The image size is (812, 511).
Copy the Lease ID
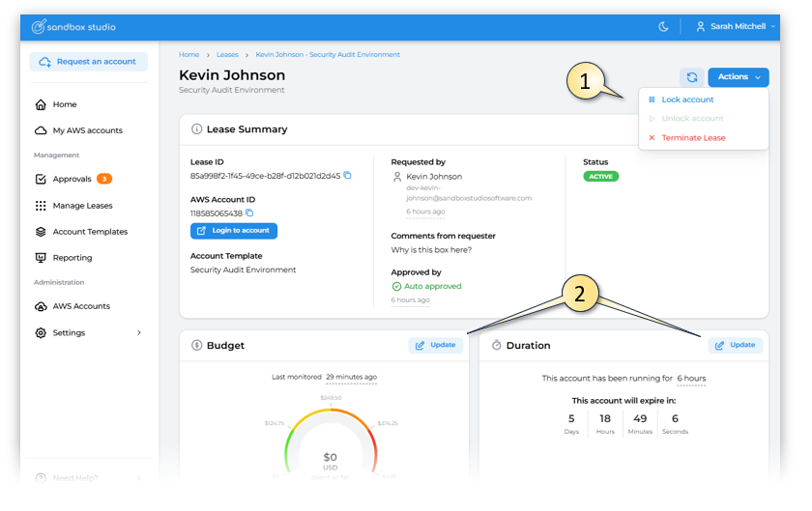coord(347,176)
